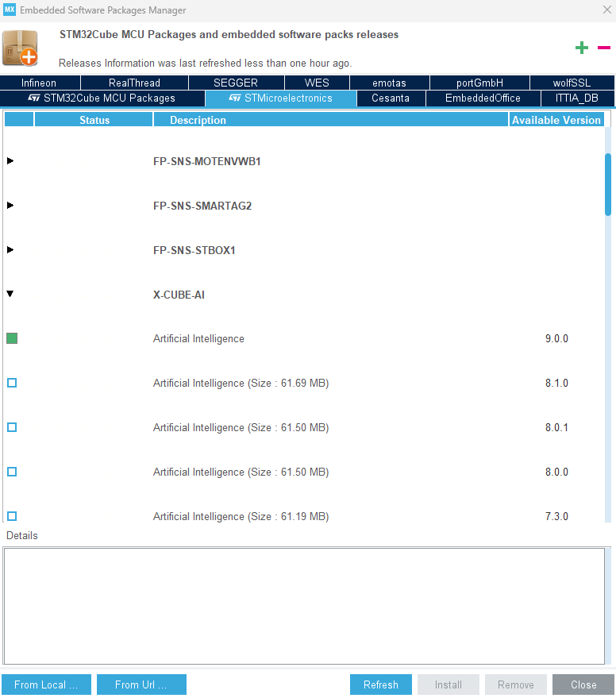Switch to the RealThread tab
The image size is (616, 698).
point(134,83)
